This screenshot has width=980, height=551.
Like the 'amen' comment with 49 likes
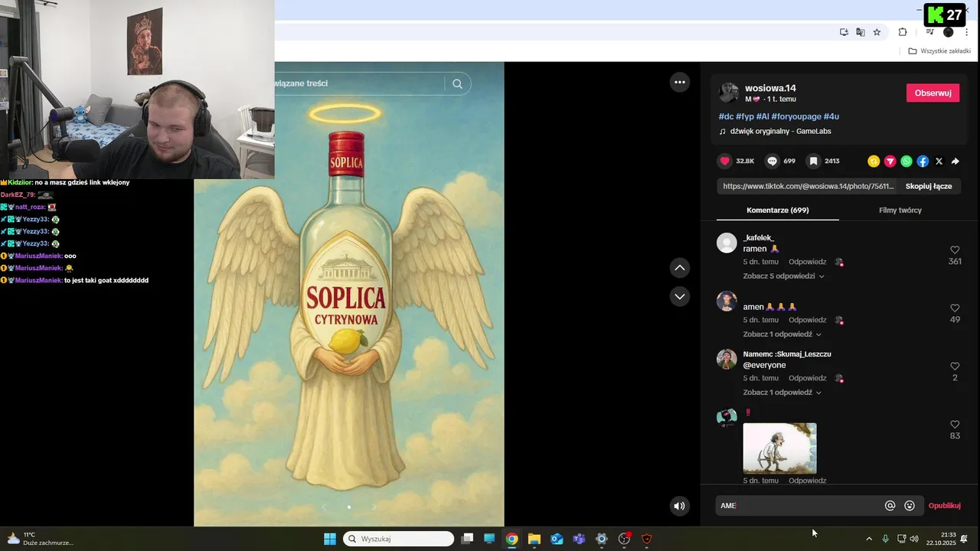click(955, 308)
